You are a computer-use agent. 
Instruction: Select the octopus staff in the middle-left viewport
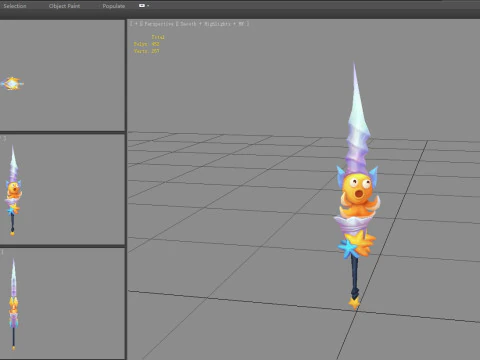tap(13, 190)
